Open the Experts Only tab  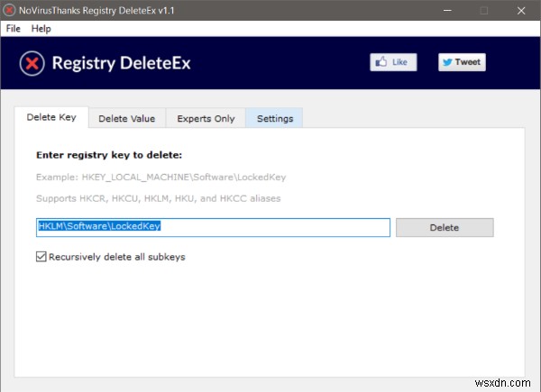(x=206, y=119)
